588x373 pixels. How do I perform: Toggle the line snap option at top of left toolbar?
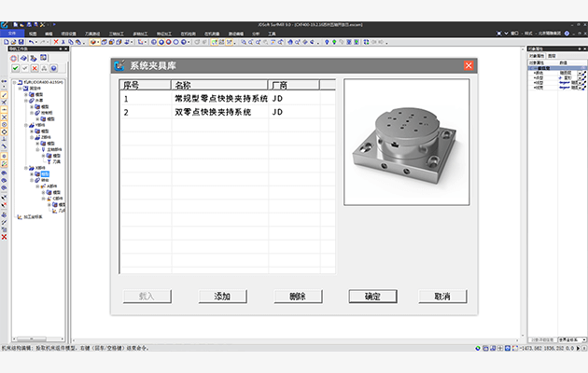coord(4,95)
